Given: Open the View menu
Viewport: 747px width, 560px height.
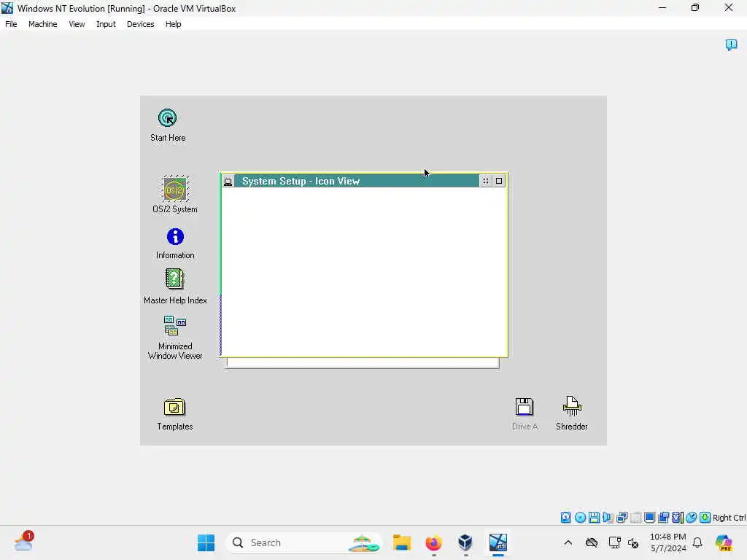Looking at the screenshot, I should [77, 24].
